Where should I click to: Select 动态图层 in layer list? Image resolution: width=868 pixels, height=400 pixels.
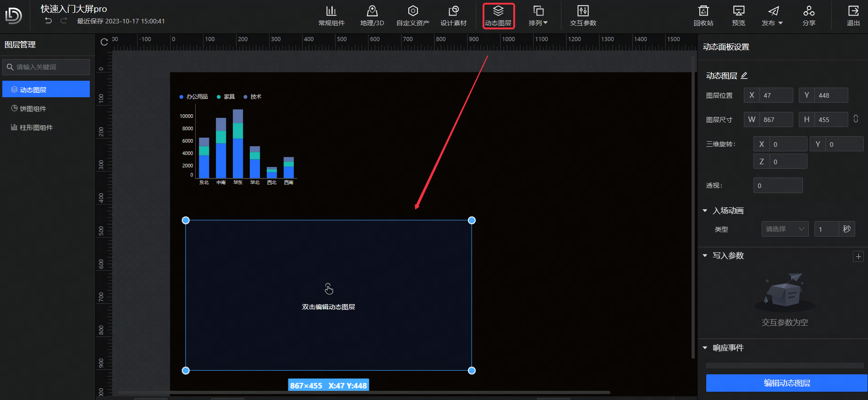point(46,89)
